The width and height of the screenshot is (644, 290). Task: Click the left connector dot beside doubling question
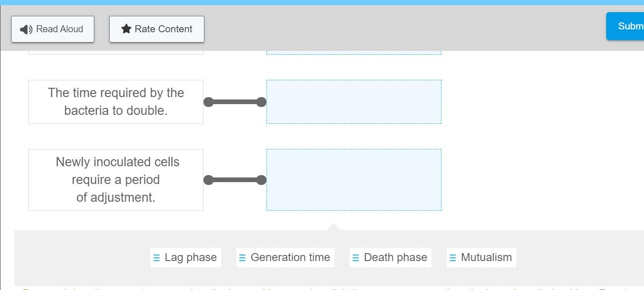(209, 101)
